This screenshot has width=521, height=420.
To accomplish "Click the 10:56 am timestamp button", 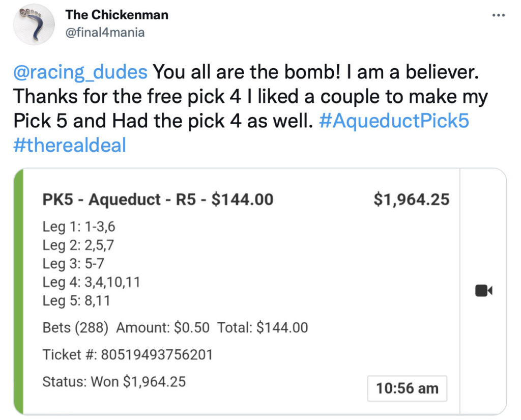I will 406,388.
